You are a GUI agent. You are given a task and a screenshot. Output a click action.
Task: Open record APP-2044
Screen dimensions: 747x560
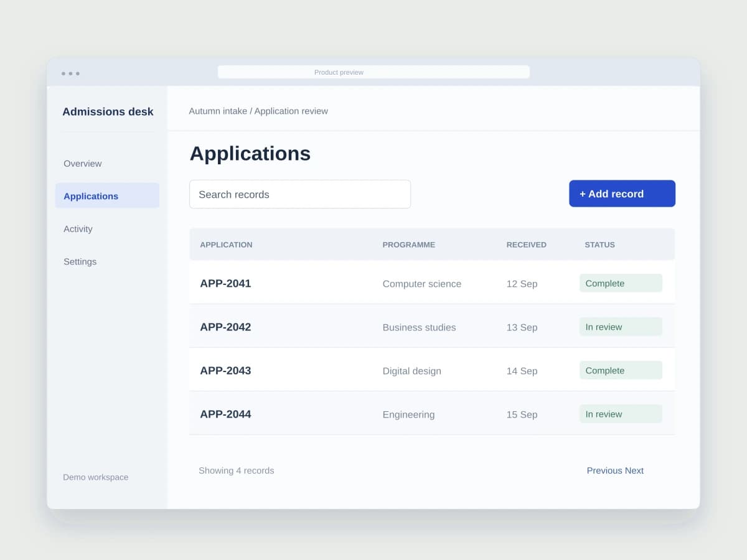point(225,414)
